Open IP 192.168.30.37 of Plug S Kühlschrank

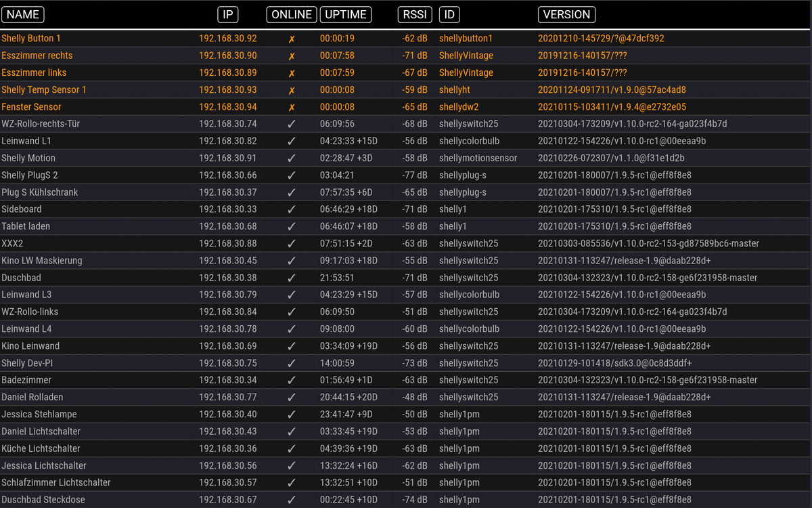coord(228,192)
